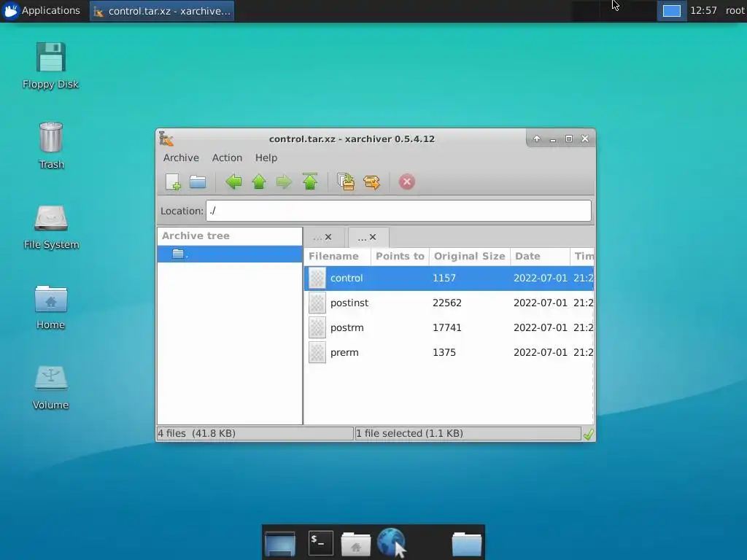
Task: Click the prerm file icon
Action: (x=317, y=352)
